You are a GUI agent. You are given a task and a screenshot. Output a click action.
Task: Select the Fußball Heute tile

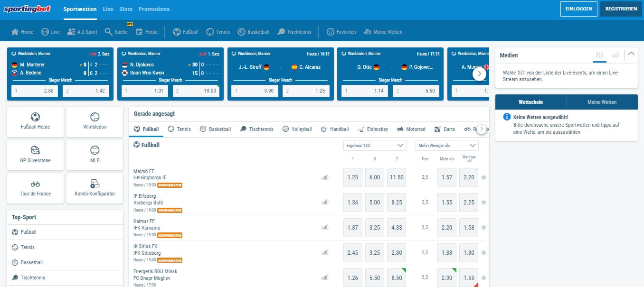(x=35, y=122)
